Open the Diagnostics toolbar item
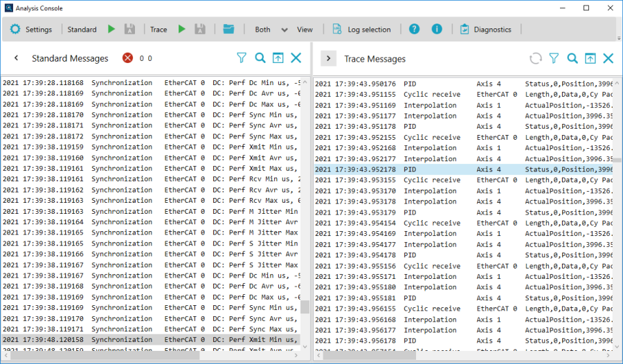The image size is (623, 364). coord(485,30)
